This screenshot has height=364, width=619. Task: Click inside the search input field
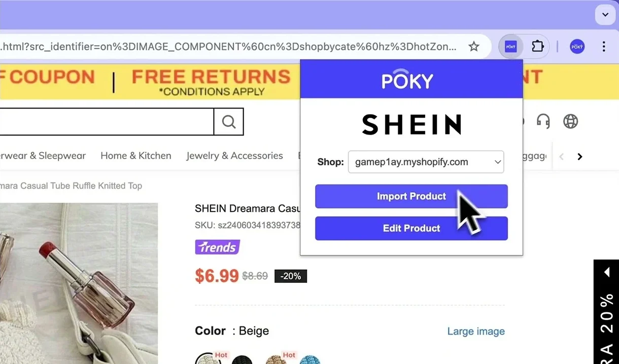pos(107,121)
